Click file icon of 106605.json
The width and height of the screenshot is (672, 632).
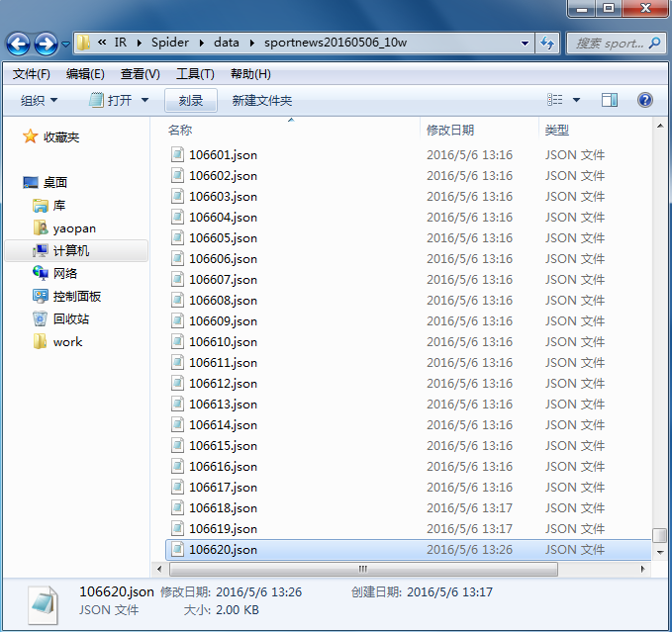[x=177, y=237]
